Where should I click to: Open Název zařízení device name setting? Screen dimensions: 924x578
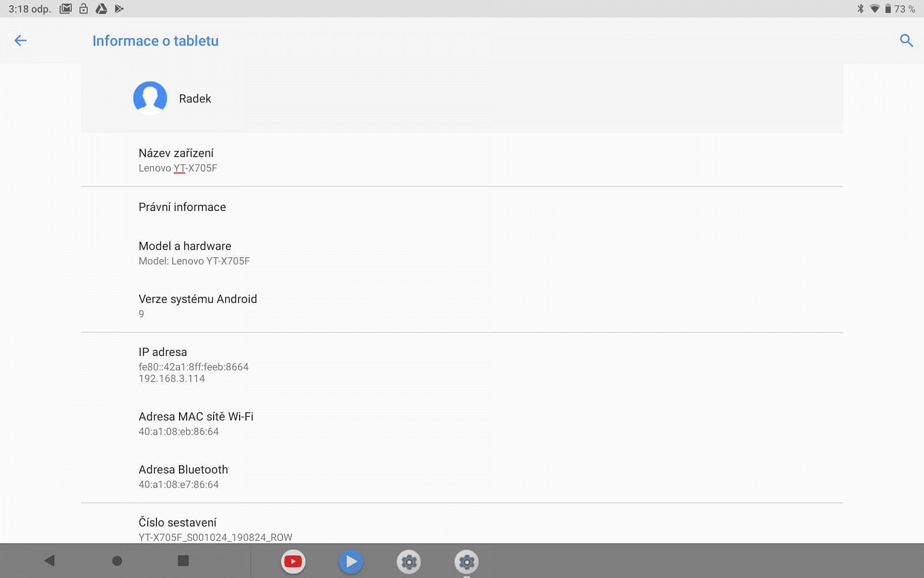point(462,160)
